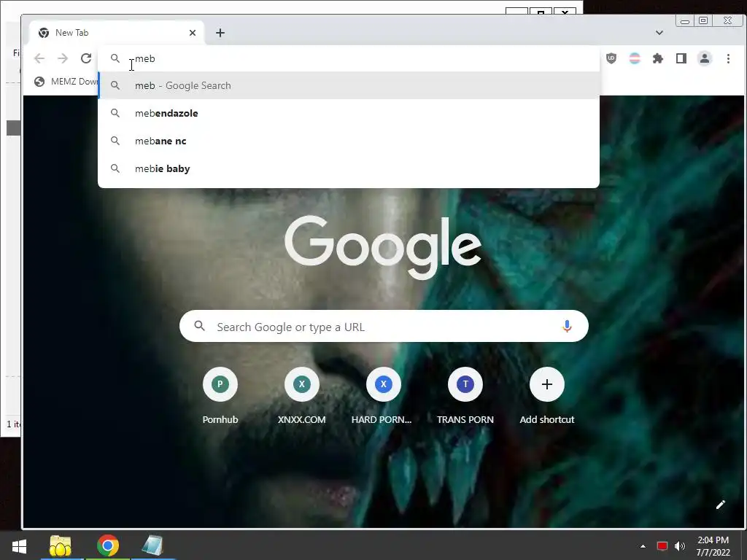Open the tab search chevron
The image size is (747, 560).
click(659, 33)
